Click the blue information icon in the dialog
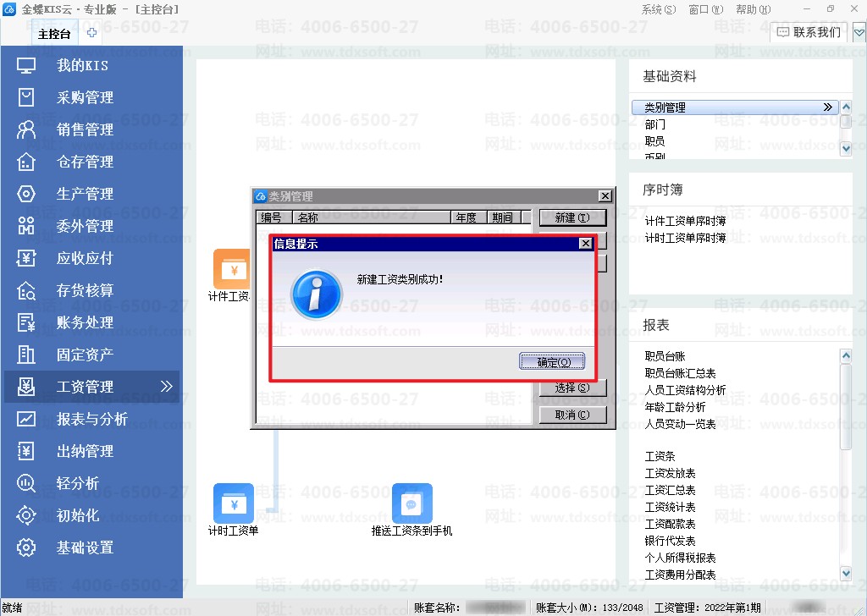Screen dimensions: 867x616 tap(316, 294)
